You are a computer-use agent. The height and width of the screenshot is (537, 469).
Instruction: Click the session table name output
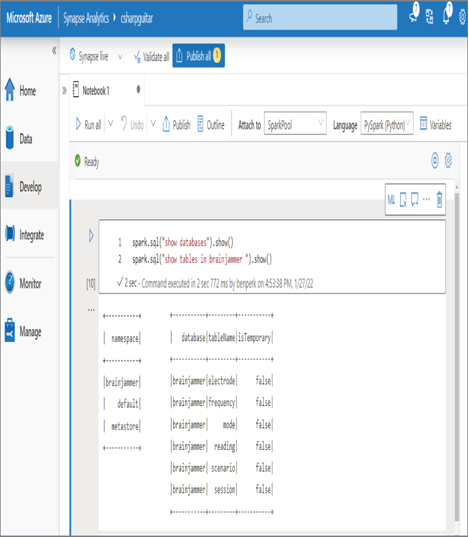click(x=225, y=489)
